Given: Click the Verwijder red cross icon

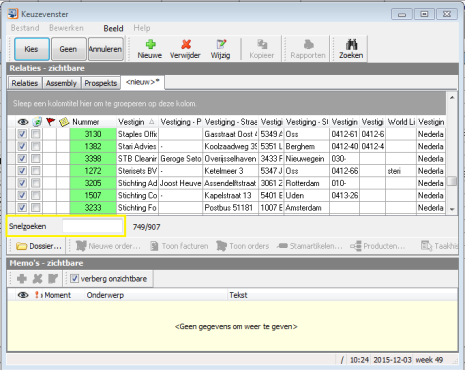Looking at the screenshot, I should coord(186,44).
